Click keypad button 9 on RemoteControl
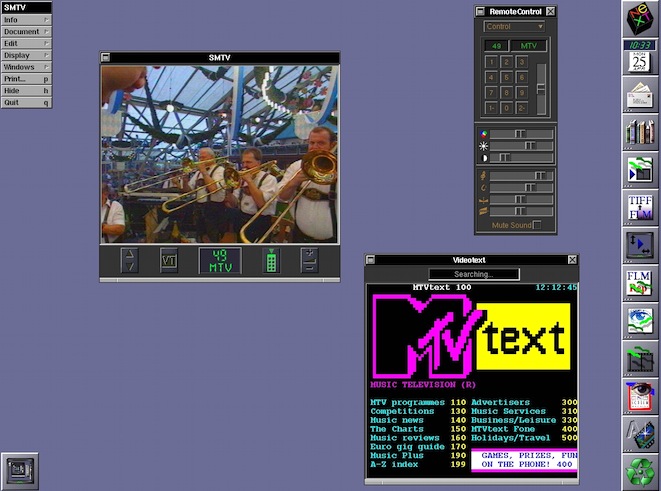Screen dimensions: 661x491 click(x=521, y=93)
